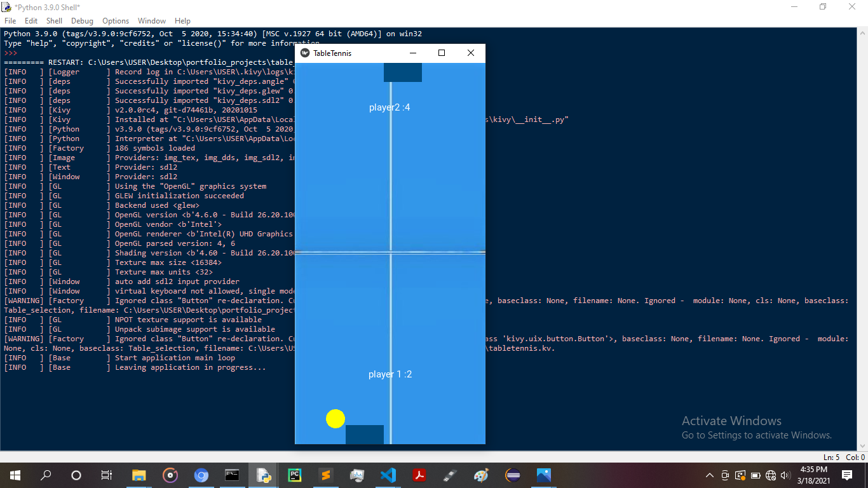
Task: Click the Python IDLE taskbar icon
Action: click(263, 475)
